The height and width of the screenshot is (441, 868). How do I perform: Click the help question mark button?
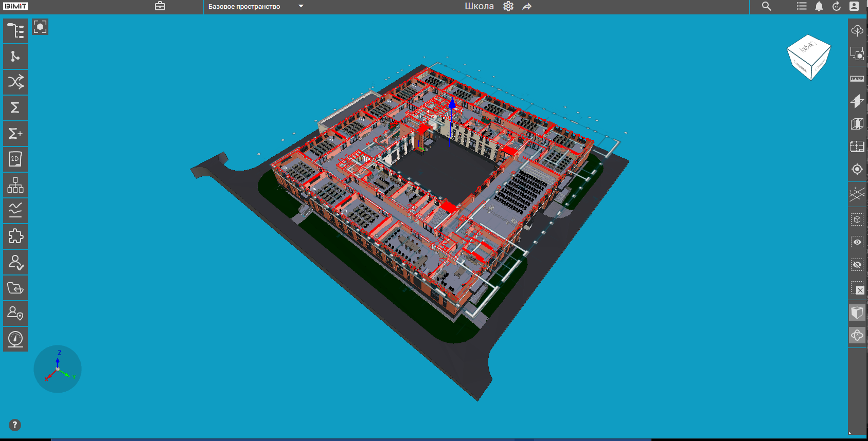point(15,425)
